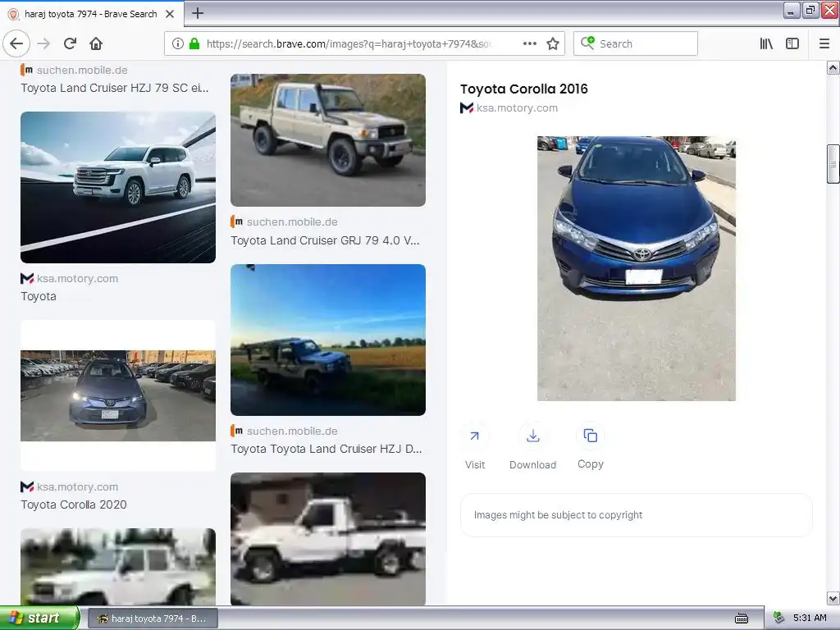Open a new tab with plus button
The height and width of the screenshot is (630, 840).
(x=197, y=13)
